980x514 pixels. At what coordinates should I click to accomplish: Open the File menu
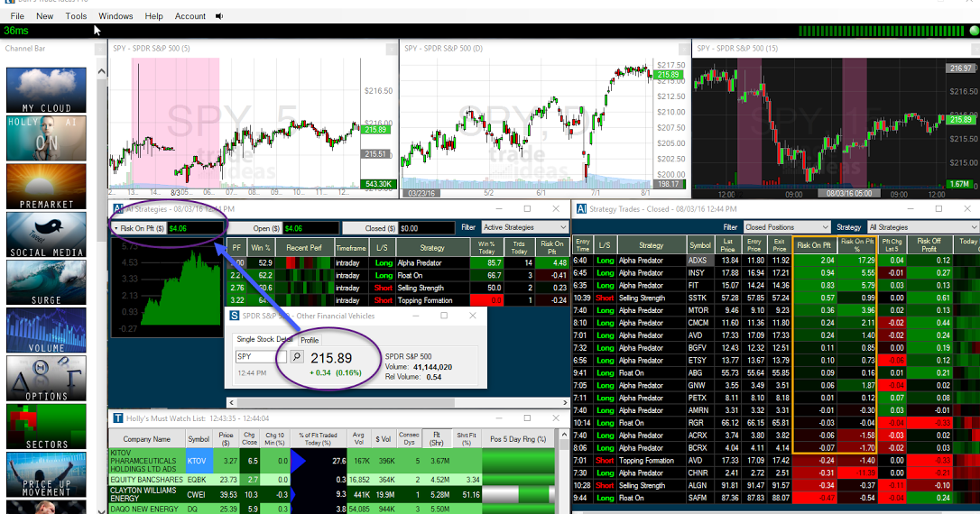click(x=17, y=16)
